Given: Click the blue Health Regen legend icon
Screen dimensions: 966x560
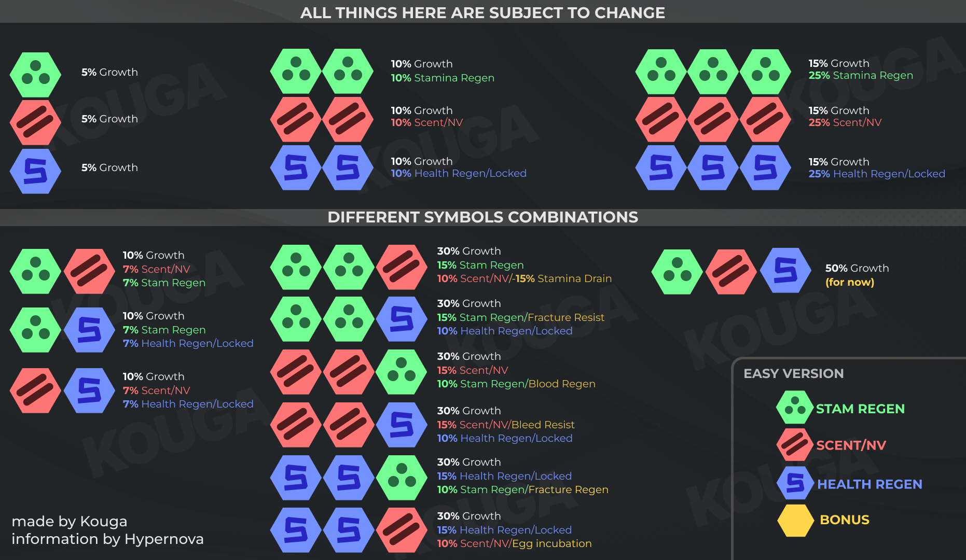Looking at the screenshot, I should point(795,483).
